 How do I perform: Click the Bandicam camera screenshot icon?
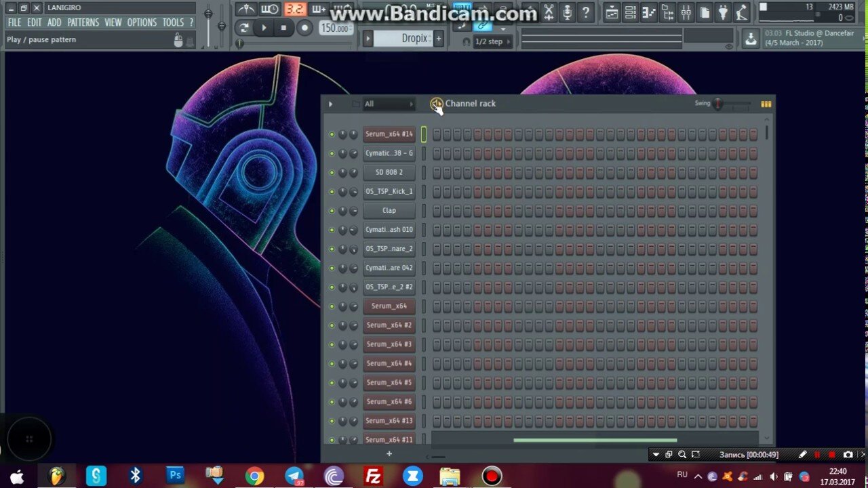[x=848, y=455]
